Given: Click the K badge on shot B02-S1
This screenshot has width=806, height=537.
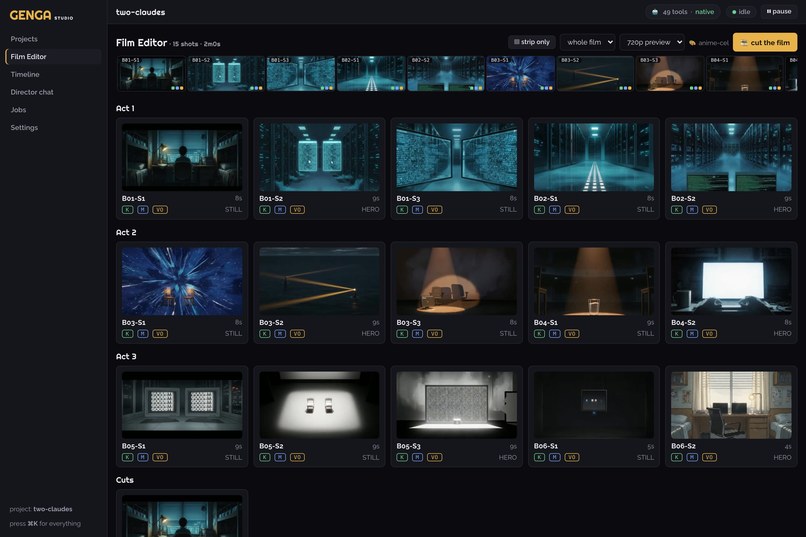Looking at the screenshot, I should 539,210.
